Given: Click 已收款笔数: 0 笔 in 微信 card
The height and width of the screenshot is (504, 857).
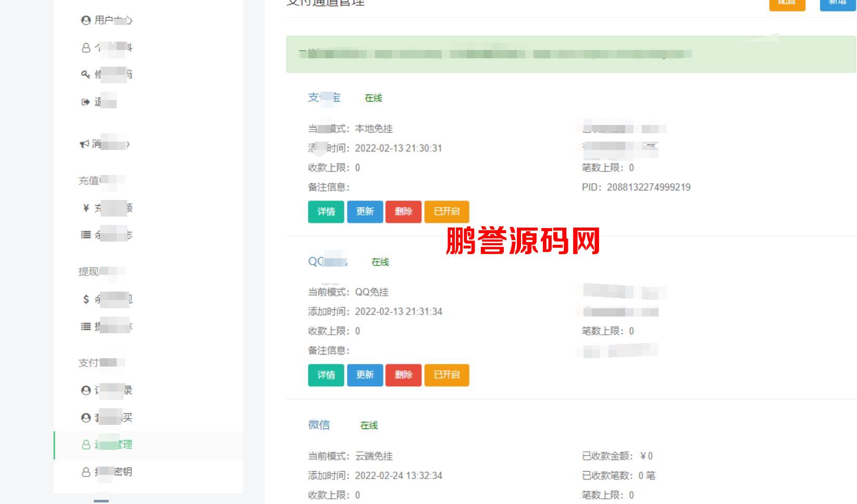Looking at the screenshot, I should 619,476.
